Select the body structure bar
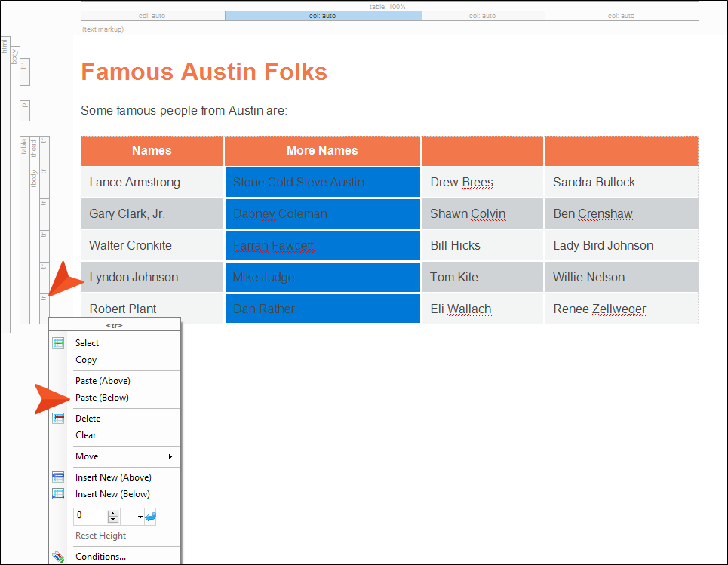The image size is (728, 565). pyautogui.click(x=15, y=189)
